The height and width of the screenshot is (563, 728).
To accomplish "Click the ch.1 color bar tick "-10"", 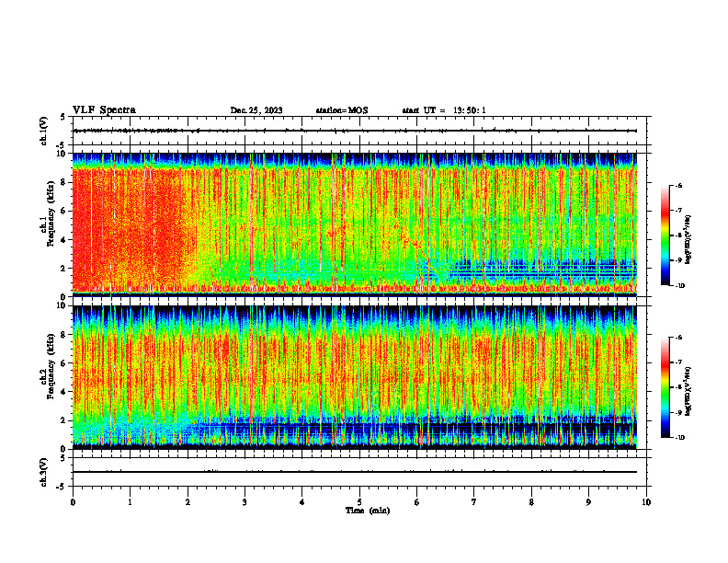I will pyautogui.click(x=679, y=286).
